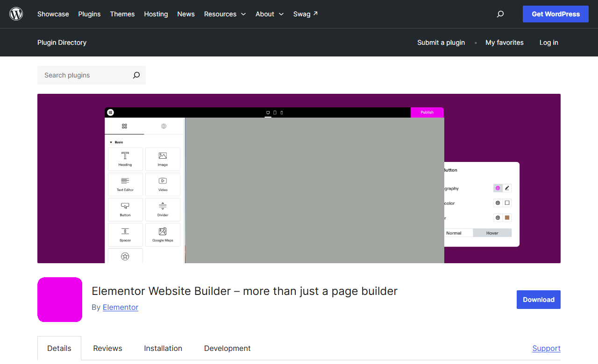Expand the About menu
Image resolution: width=598 pixels, height=364 pixels.
(x=270, y=14)
